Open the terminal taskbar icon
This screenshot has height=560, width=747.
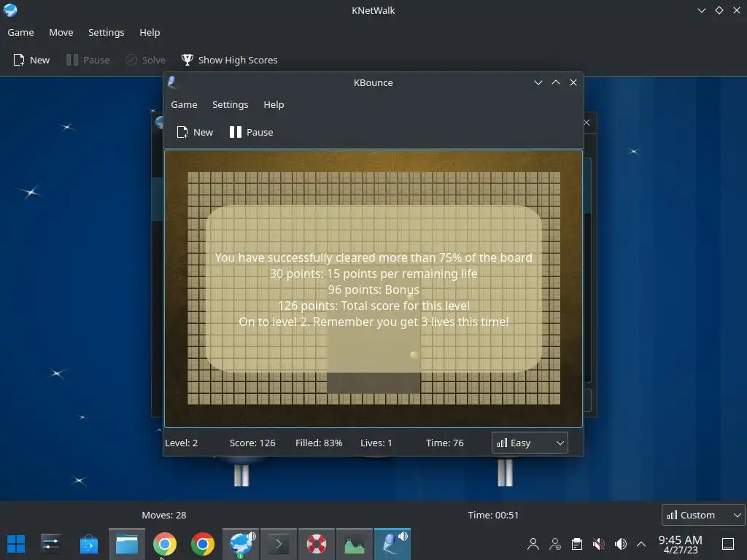278,544
